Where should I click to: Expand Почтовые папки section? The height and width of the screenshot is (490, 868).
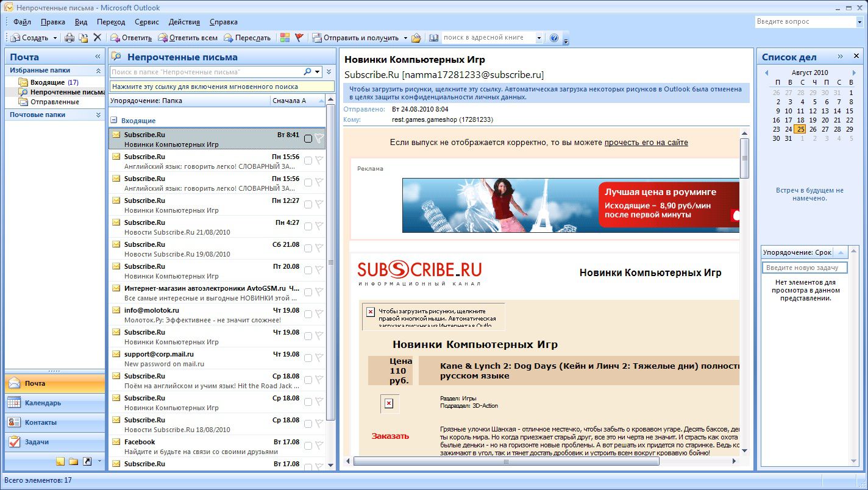click(x=98, y=115)
